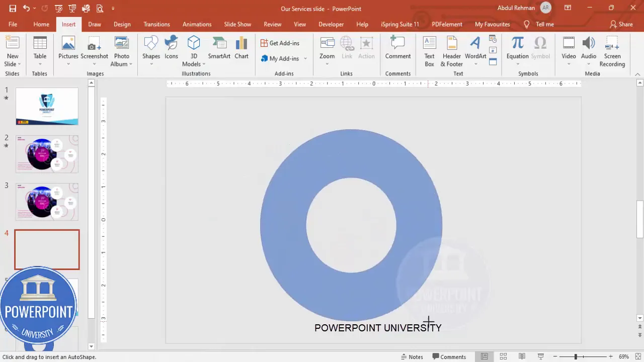Click the Save icon in the quick access toolbar

(13, 9)
